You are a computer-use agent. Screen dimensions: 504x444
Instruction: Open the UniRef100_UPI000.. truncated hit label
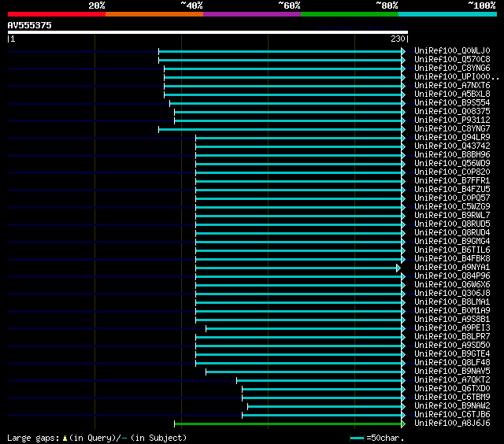pyautogui.click(x=457, y=77)
